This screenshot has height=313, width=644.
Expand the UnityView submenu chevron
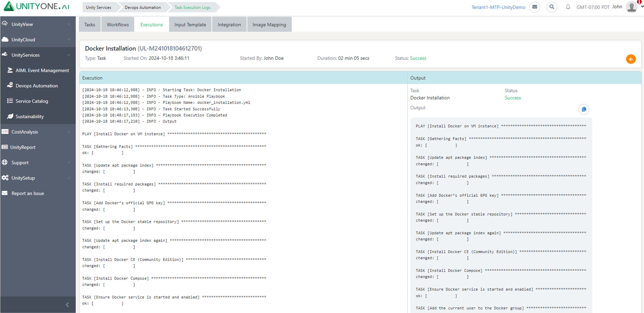[69, 24]
